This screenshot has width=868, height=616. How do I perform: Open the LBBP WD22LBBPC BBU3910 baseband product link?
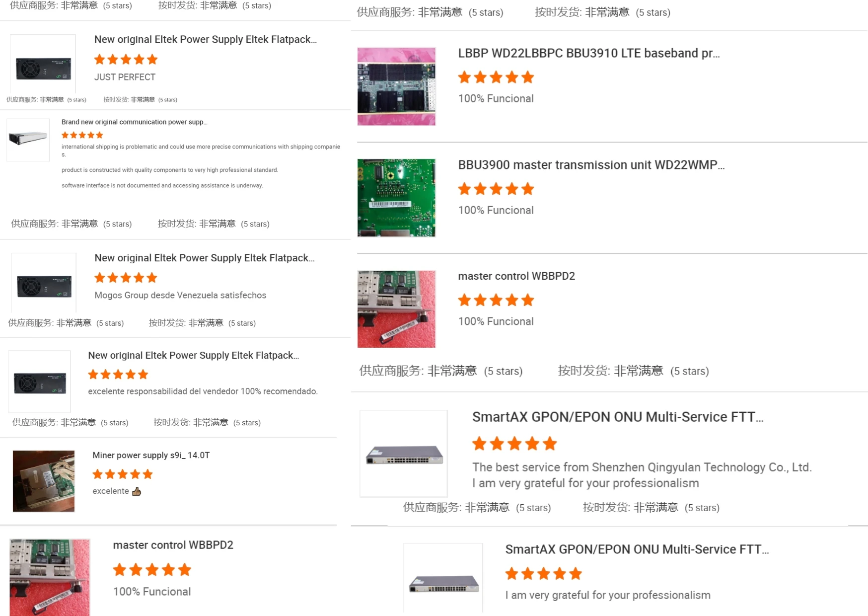click(x=588, y=53)
